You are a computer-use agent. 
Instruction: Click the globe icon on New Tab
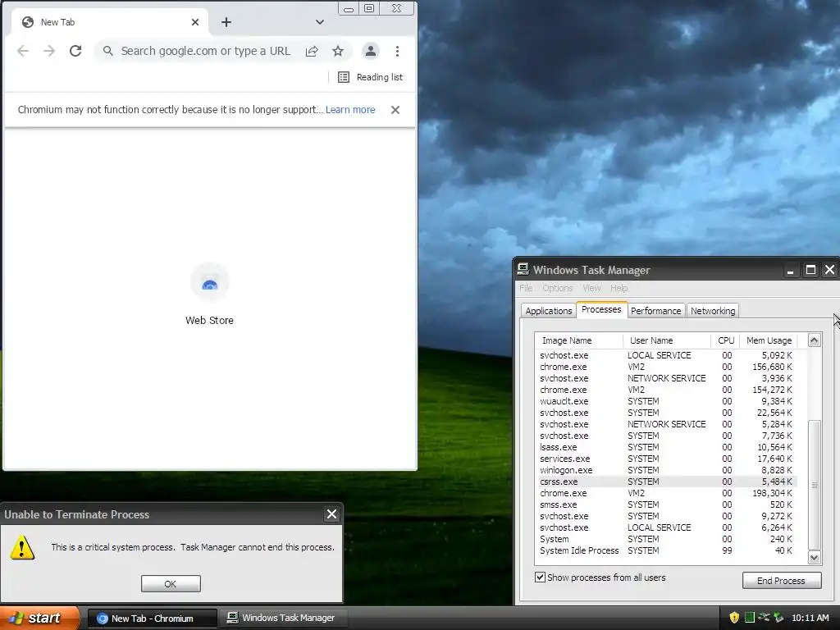click(x=28, y=22)
